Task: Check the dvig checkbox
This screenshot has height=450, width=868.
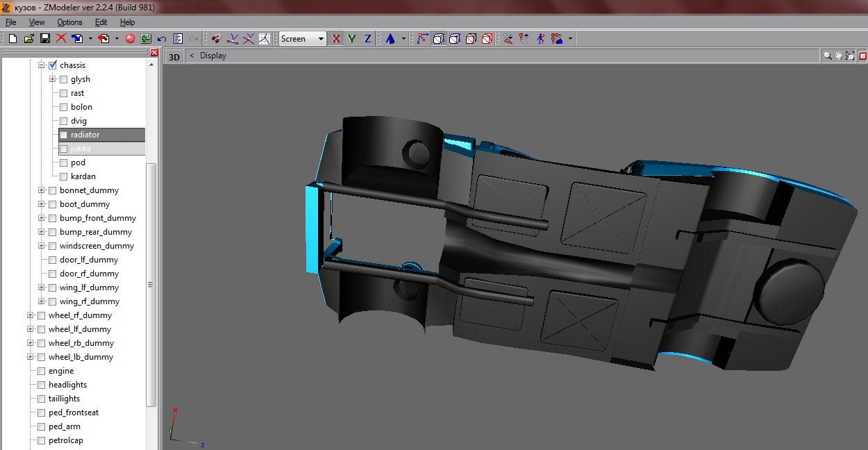Action: click(x=64, y=121)
